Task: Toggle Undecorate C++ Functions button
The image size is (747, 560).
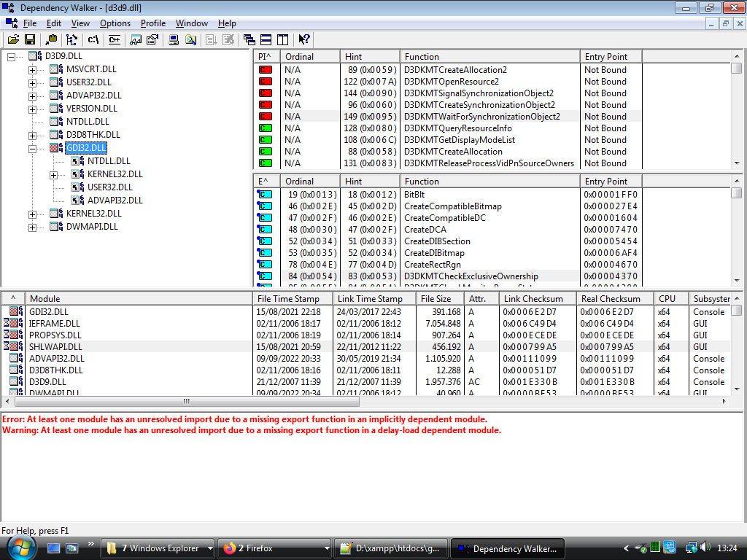Action: point(114,39)
